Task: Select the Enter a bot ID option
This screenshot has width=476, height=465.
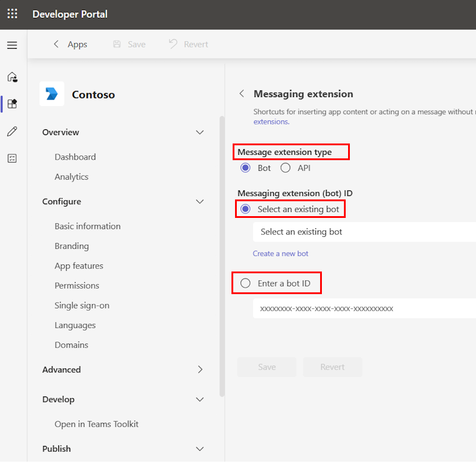Action: [x=245, y=283]
